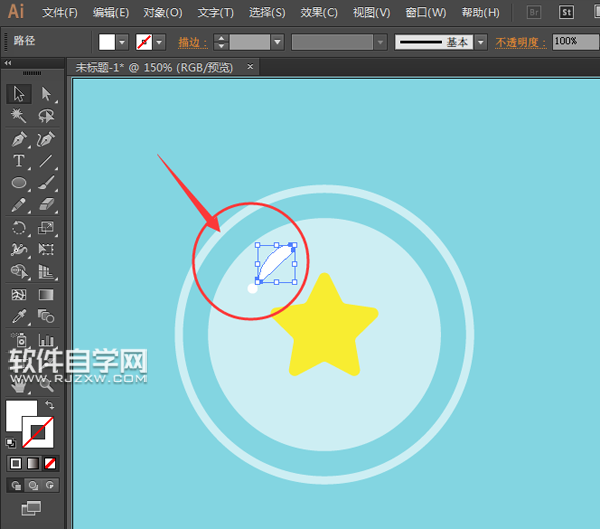The width and height of the screenshot is (600, 529).
Task: Click the opacity 100% input field
Action: (x=576, y=41)
